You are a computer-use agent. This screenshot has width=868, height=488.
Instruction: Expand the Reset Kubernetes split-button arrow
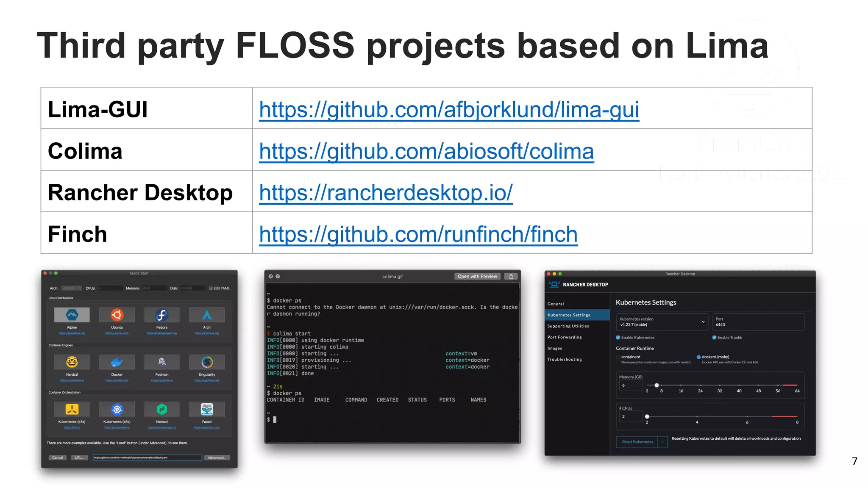[662, 442]
